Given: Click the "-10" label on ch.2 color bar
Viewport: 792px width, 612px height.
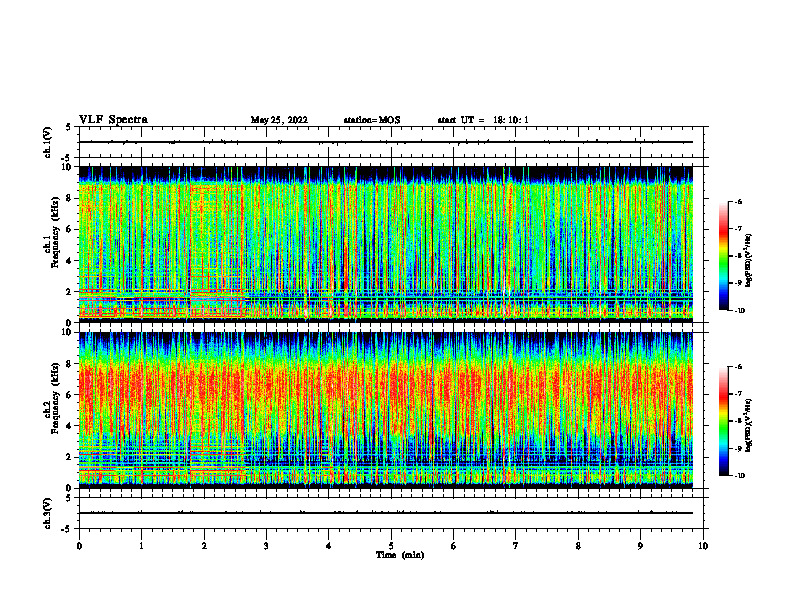Looking at the screenshot, I should [x=740, y=476].
